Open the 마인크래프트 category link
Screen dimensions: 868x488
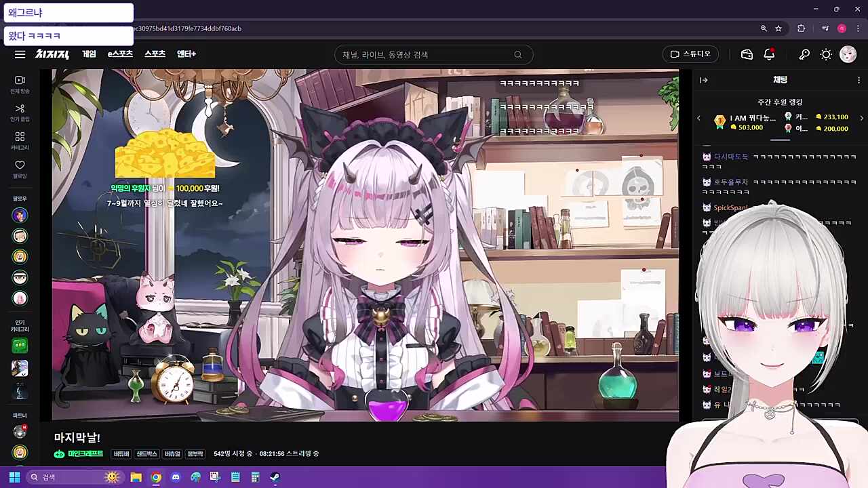[79, 453]
